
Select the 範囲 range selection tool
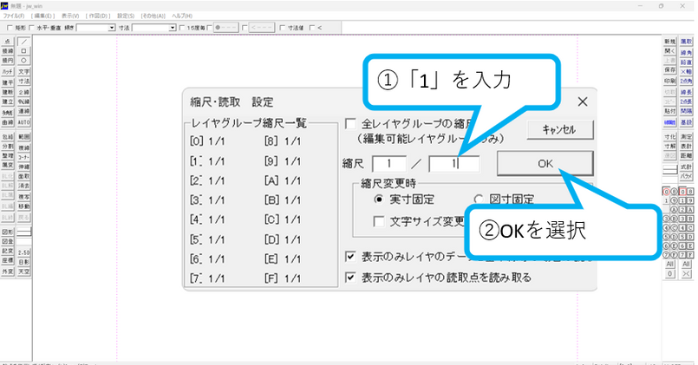(x=24, y=137)
